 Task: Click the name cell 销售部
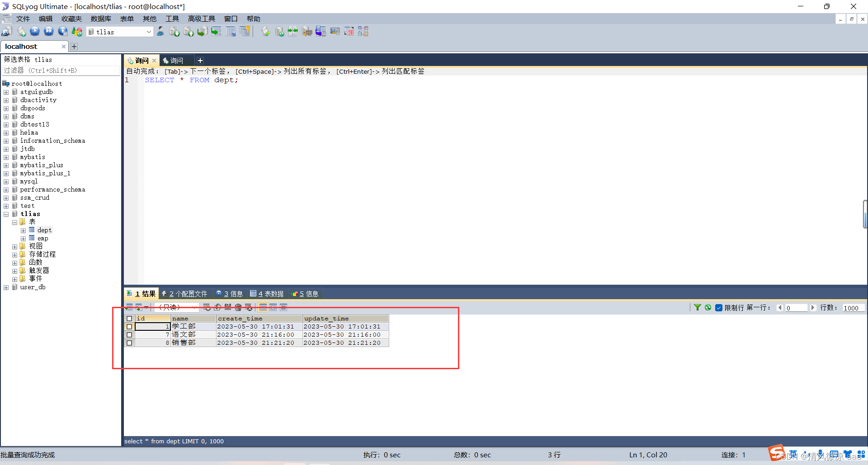(x=193, y=343)
